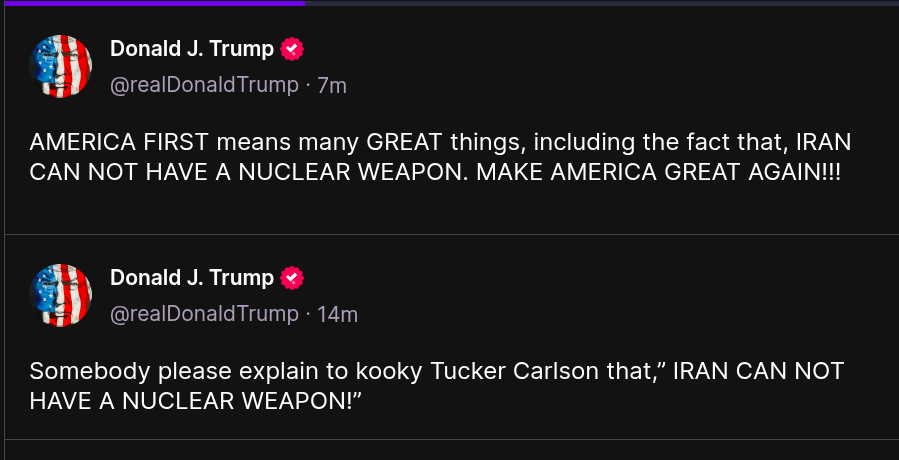Click the purple filled part of the top progress bar
Screen dimensions: 899x460
pyautogui.click(x=152, y=3)
